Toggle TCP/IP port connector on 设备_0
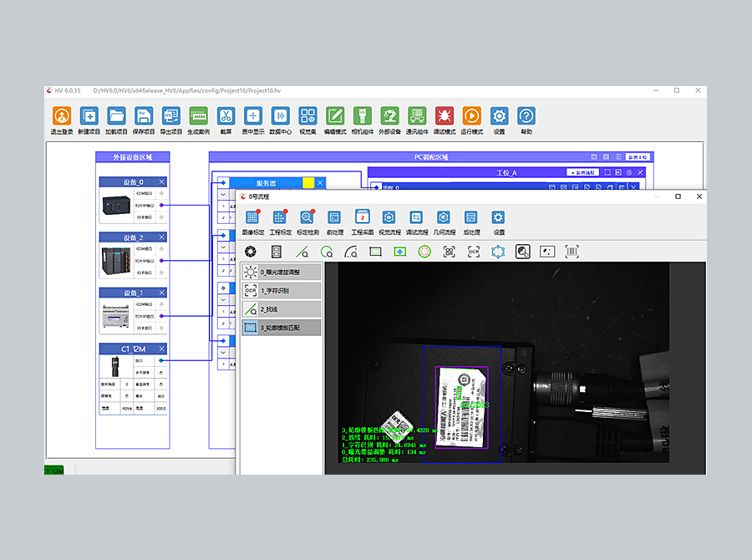Image resolution: width=752 pixels, height=560 pixels. click(161, 205)
